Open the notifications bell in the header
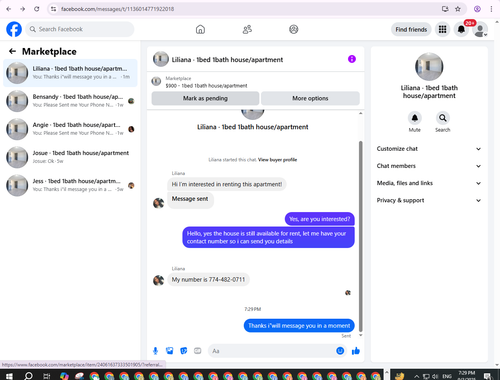The image size is (500, 380). [461, 29]
